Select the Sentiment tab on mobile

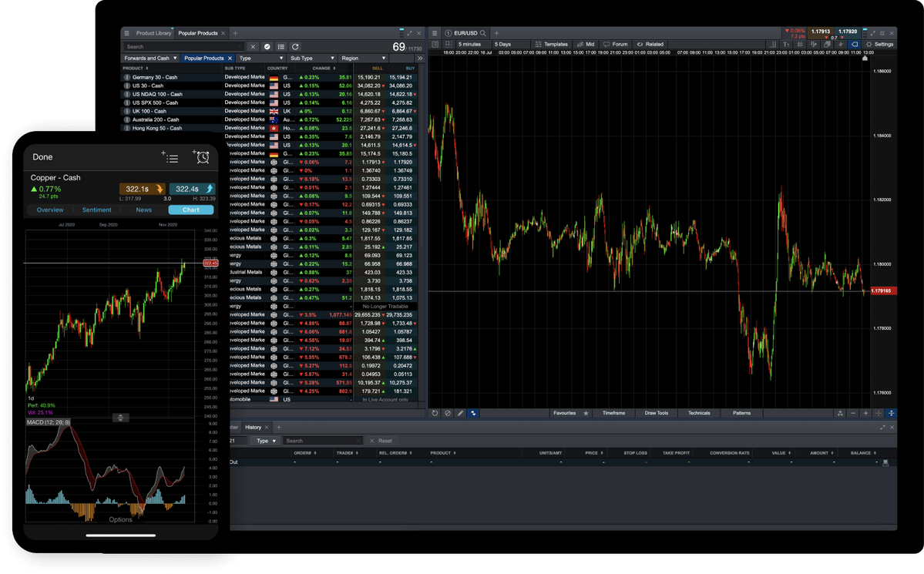pyautogui.click(x=97, y=210)
